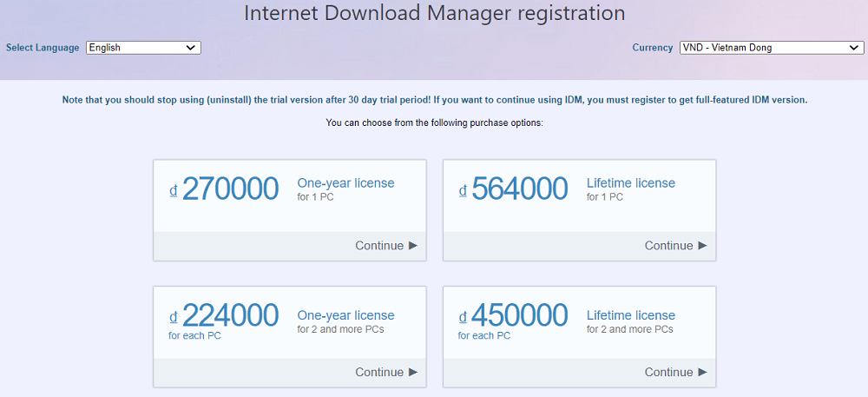The height and width of the screenshot is (397, 868).
Task: Click the dong symbol beside 270000
Action: [174, 190]
